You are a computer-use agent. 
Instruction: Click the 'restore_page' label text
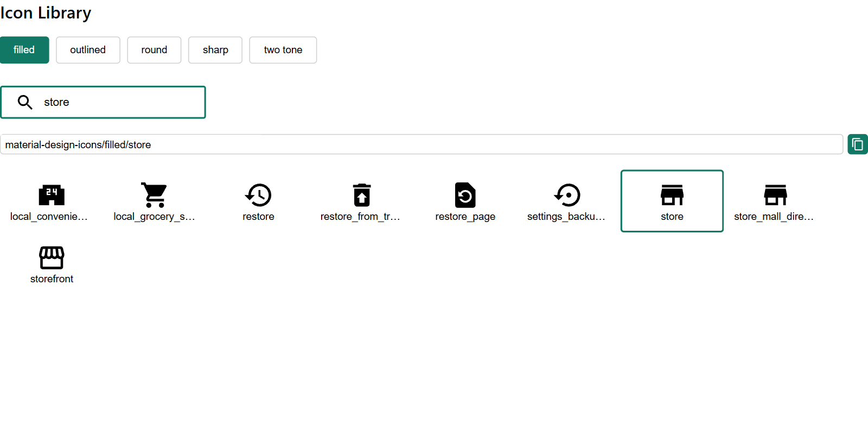465,217
